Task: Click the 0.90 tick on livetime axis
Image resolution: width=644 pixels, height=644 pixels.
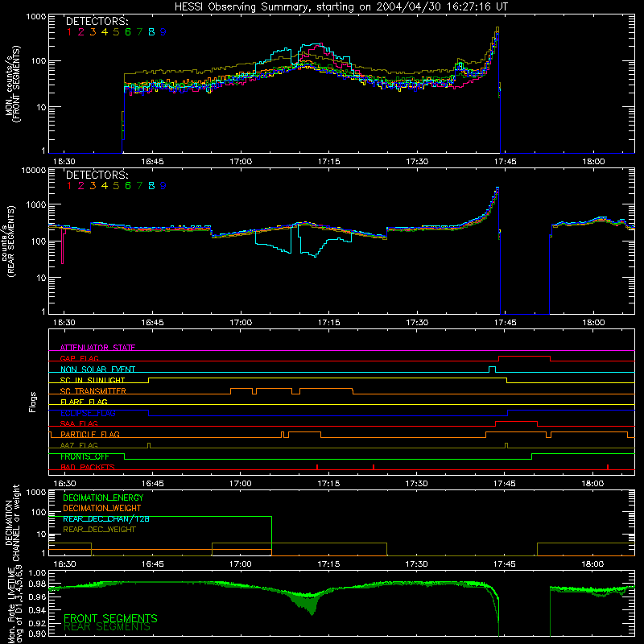Action: point(38,634)
